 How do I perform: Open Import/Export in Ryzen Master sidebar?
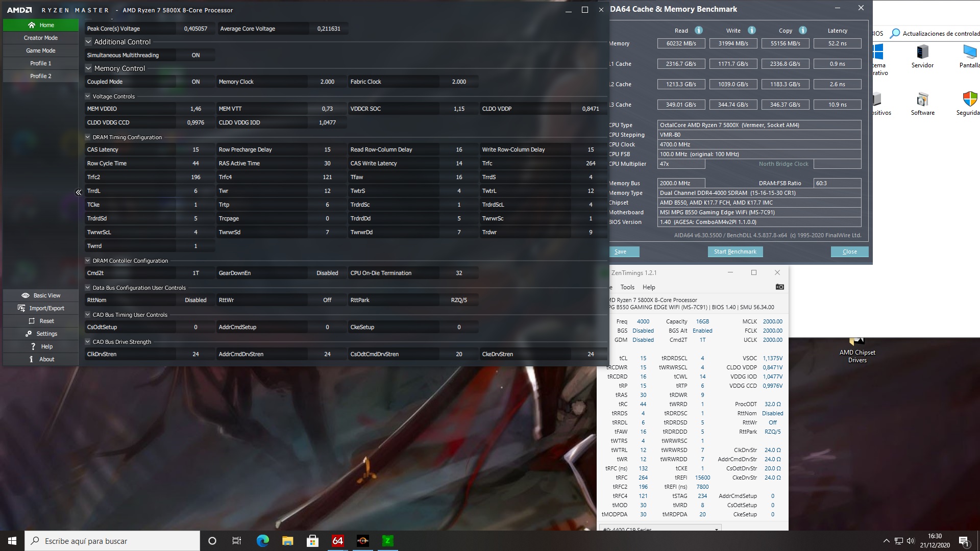coord(41,308)
